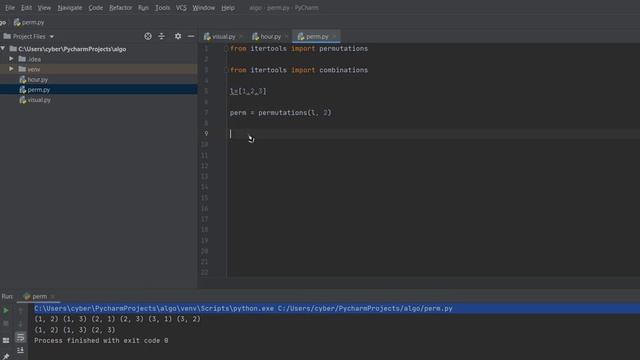Open the File menu

tap(10, 8)
